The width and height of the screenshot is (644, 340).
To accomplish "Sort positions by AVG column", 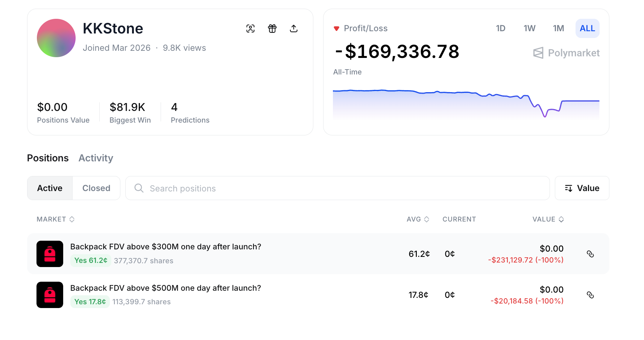I will [418, 219].
